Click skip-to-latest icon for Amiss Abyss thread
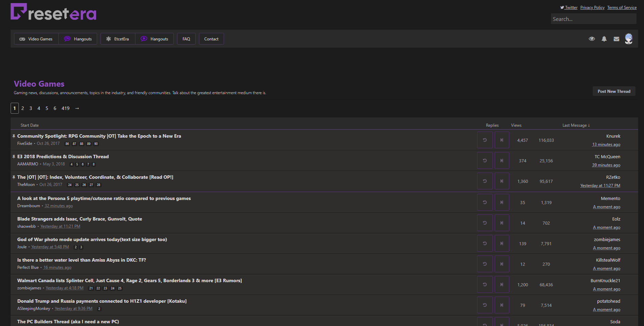This screenshot has width=644, height=326. pyautogui.click(x=502, y=264)
